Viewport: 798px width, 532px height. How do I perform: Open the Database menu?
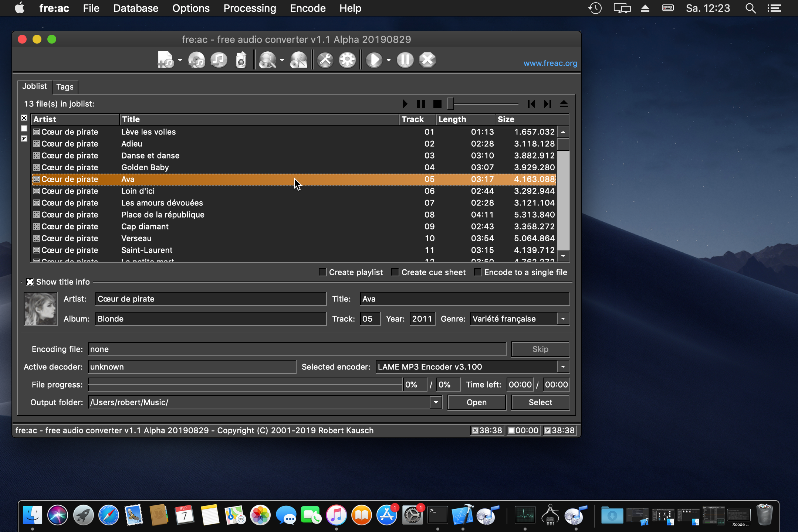136,8
